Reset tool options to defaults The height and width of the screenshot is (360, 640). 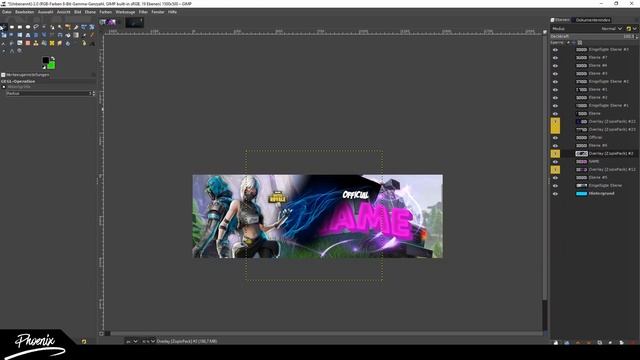point(84,342)
